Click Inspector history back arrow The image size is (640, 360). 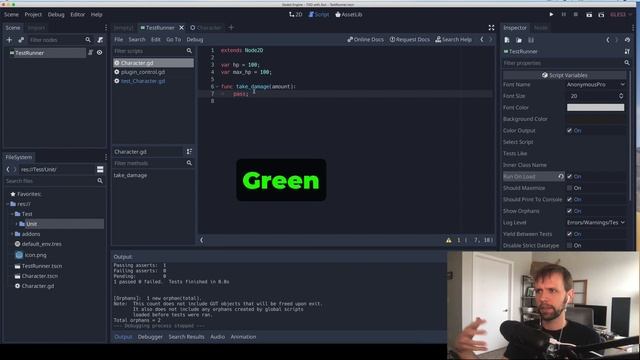point(608,40)
